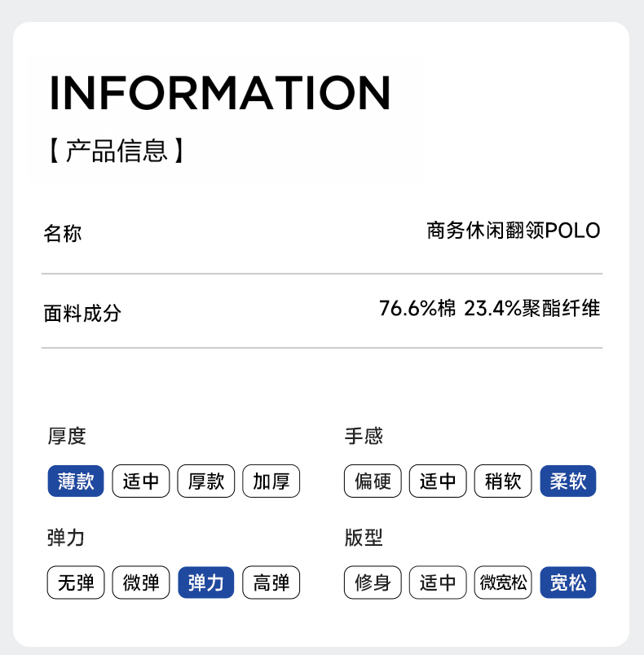Choose the 无弹 elasticity option
The height and width of the screenshot is (655, 644).
pyautogui.click(x=76, y=583)
